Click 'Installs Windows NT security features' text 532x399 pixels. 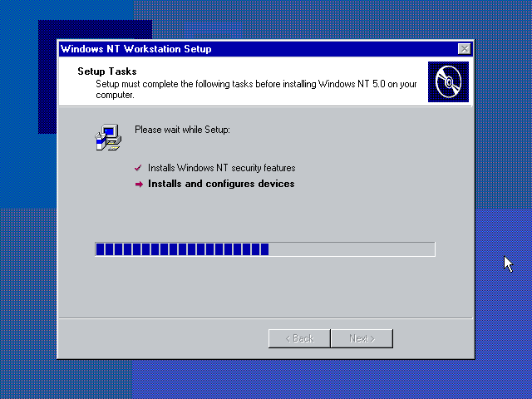[x=222, y=168]
